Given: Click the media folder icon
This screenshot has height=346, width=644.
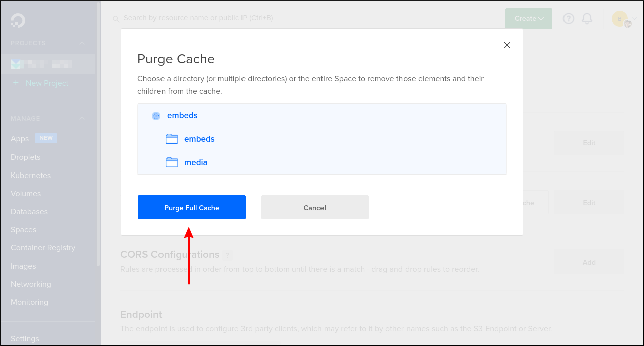Looking at the screenshot, I should (x=171, y=162).
